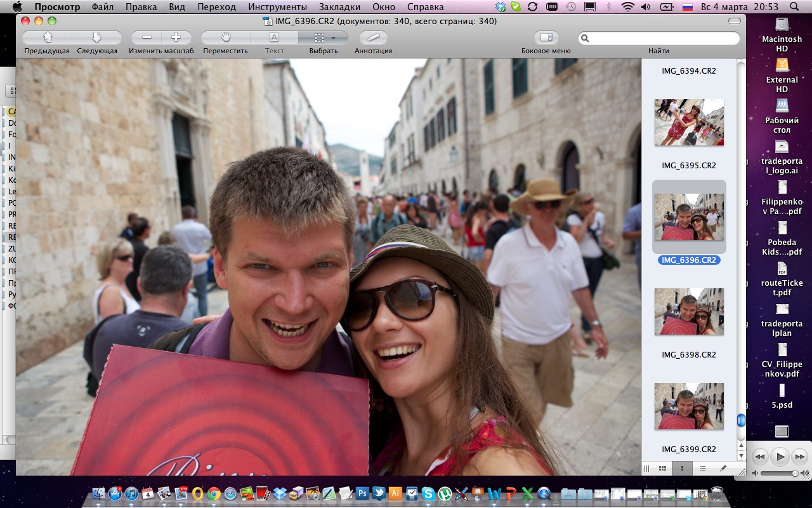Go to previous page with Предыдущая arrow

[47, 38]
